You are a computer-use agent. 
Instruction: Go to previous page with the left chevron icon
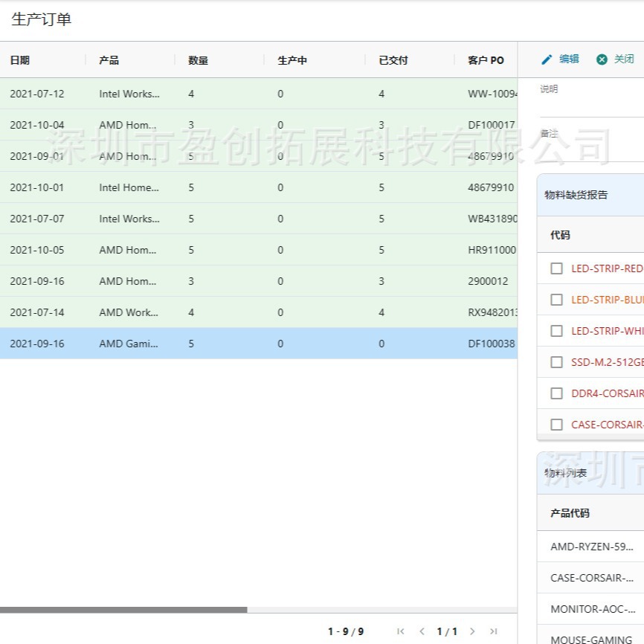coord(424,631)
